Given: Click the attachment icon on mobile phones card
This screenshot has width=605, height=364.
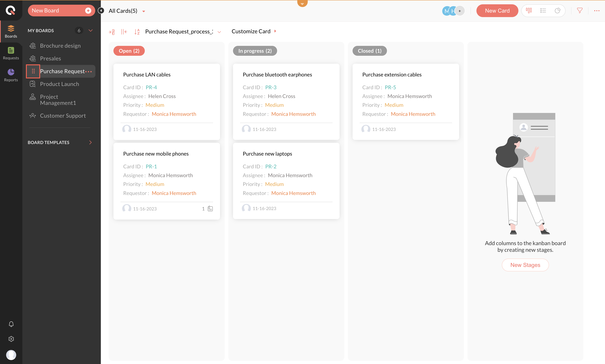Looking at the screenshot, I should pyautogui.click(x=210, y=208).
